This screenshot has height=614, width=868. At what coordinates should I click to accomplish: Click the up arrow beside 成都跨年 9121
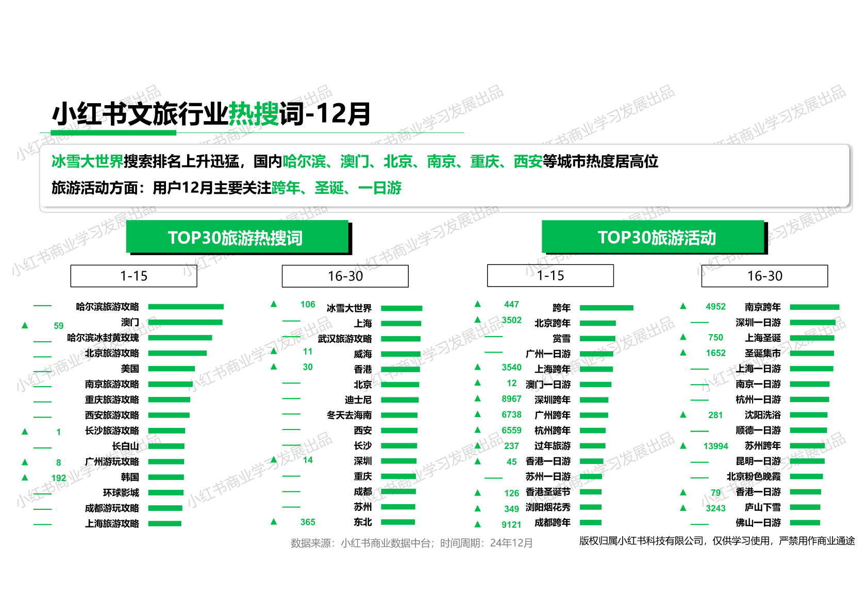tap(478, 524)
